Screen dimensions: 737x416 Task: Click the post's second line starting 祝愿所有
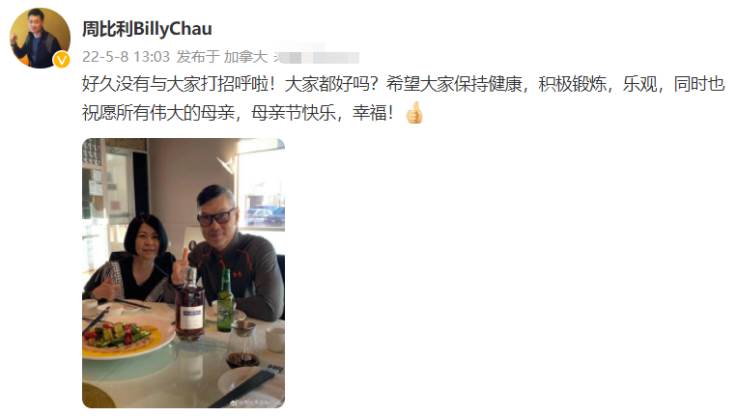237,113
